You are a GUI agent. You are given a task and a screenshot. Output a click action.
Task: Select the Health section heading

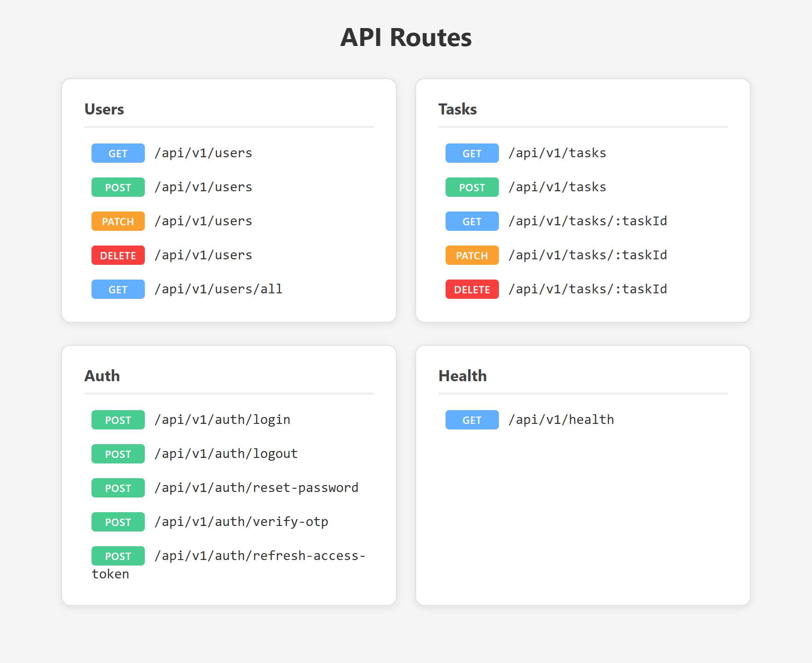point(463,376)
